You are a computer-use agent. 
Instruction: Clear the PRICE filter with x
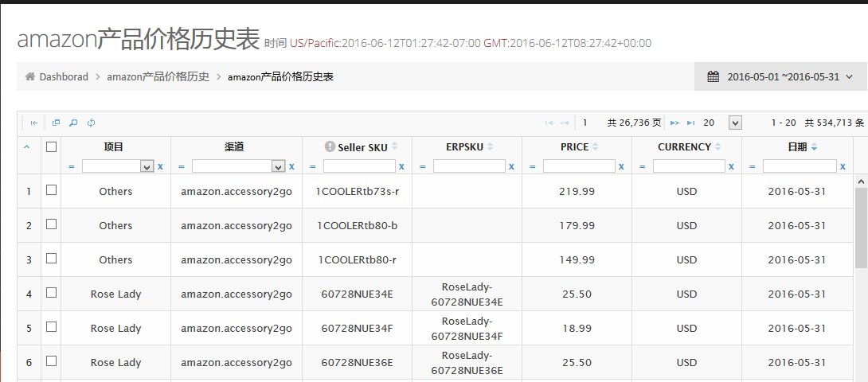point(621,166)
